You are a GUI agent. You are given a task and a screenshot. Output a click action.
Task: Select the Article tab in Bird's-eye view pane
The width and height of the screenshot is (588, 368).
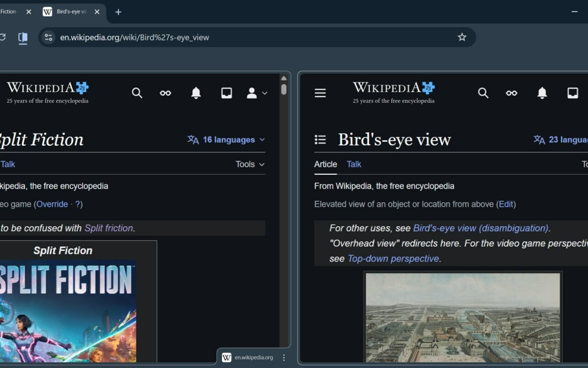click(326, 164)
